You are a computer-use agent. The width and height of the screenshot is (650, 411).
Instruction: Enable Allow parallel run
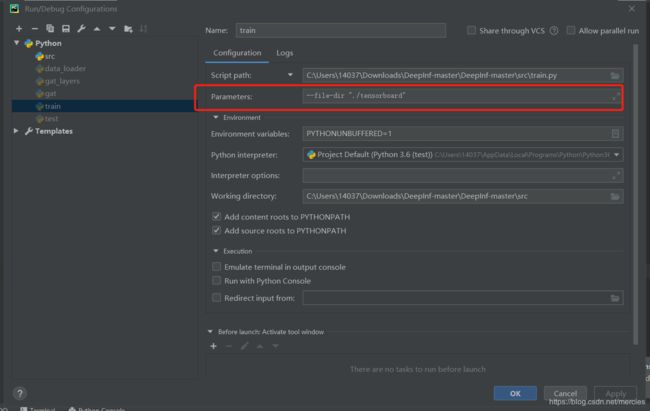point(571,30)
